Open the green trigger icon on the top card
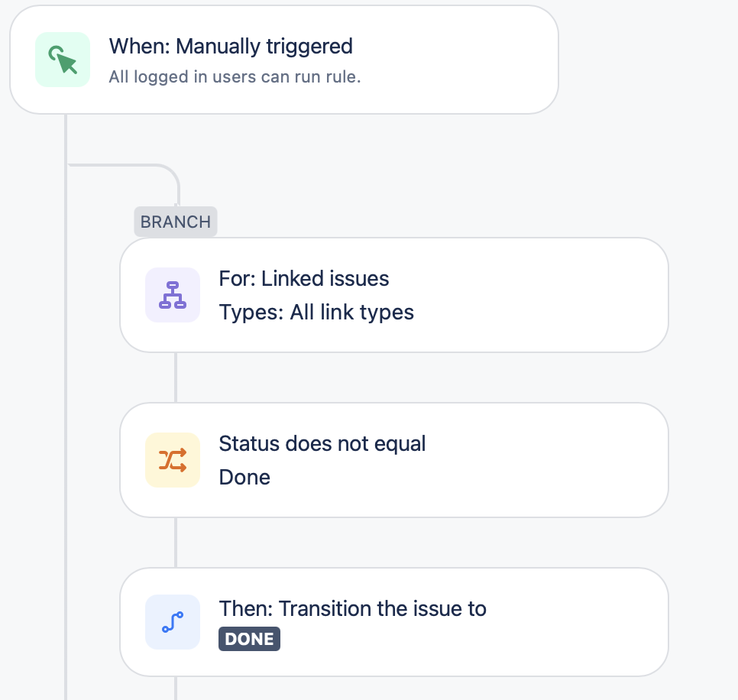Viewport: 738px width, 700px height. pyautogui.click(x=62, y=59)
